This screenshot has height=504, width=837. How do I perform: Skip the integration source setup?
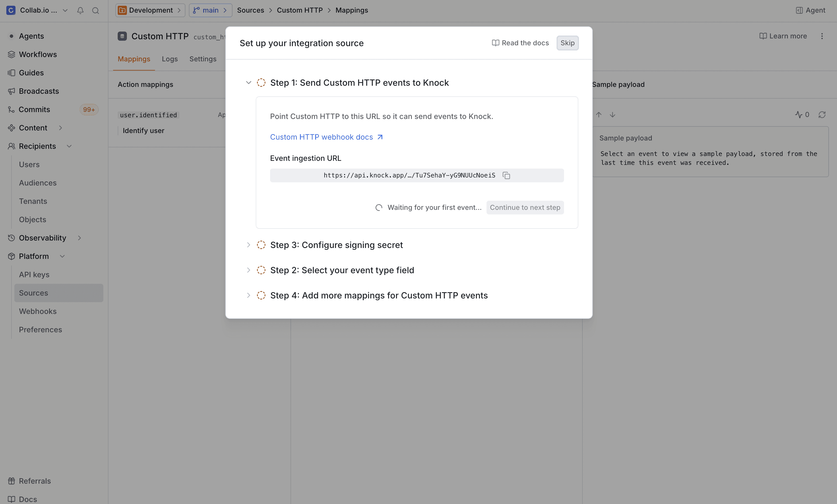point(567,43)
